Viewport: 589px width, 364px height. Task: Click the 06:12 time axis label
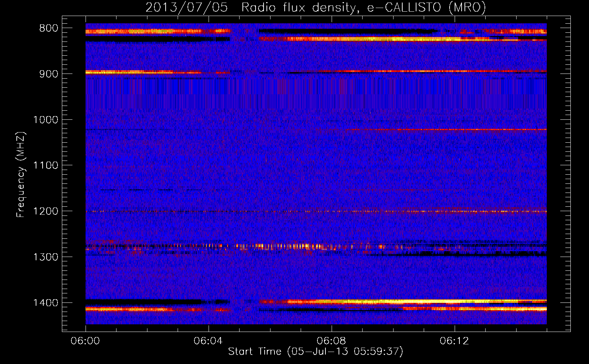(454, 341)
